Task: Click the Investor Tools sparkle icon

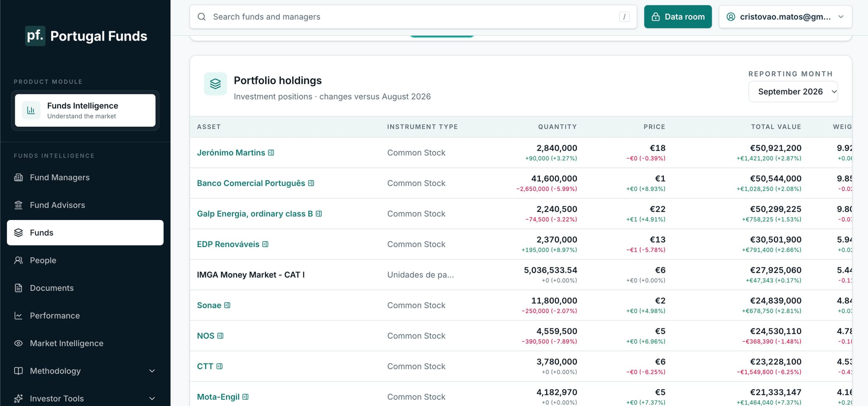Action: 18,398
